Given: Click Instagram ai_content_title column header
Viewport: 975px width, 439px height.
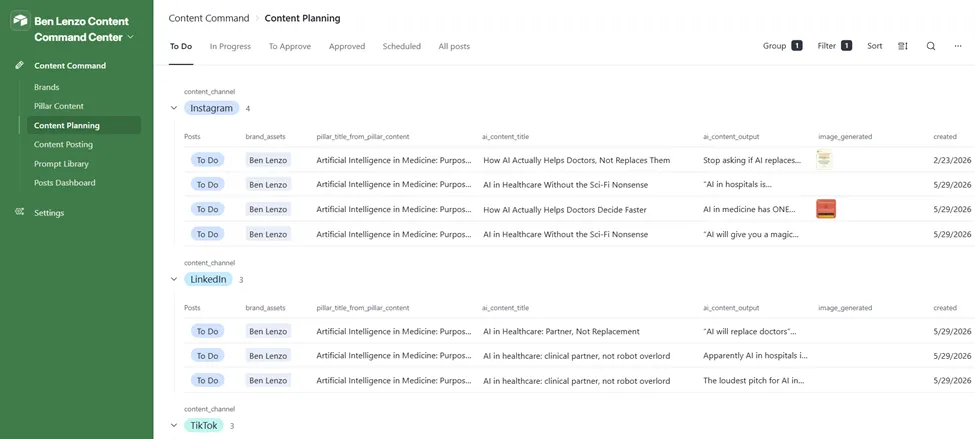Looking at the screenshot, I should coord(506,136).
